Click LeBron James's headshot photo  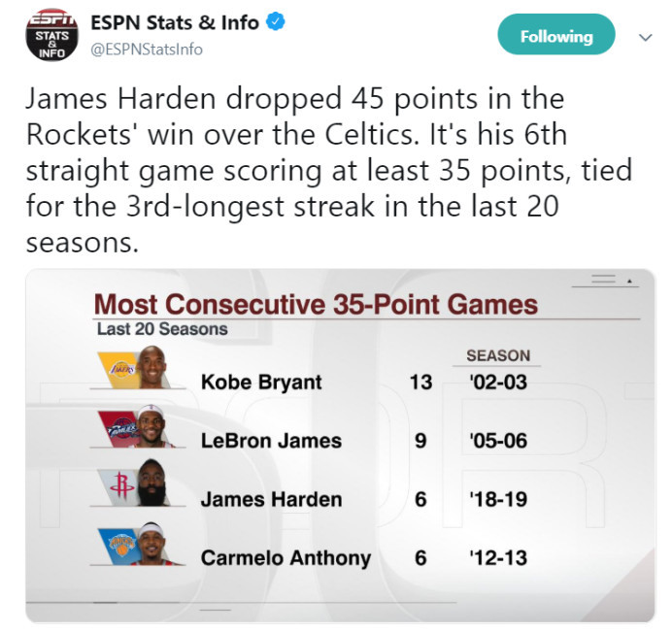152,426
